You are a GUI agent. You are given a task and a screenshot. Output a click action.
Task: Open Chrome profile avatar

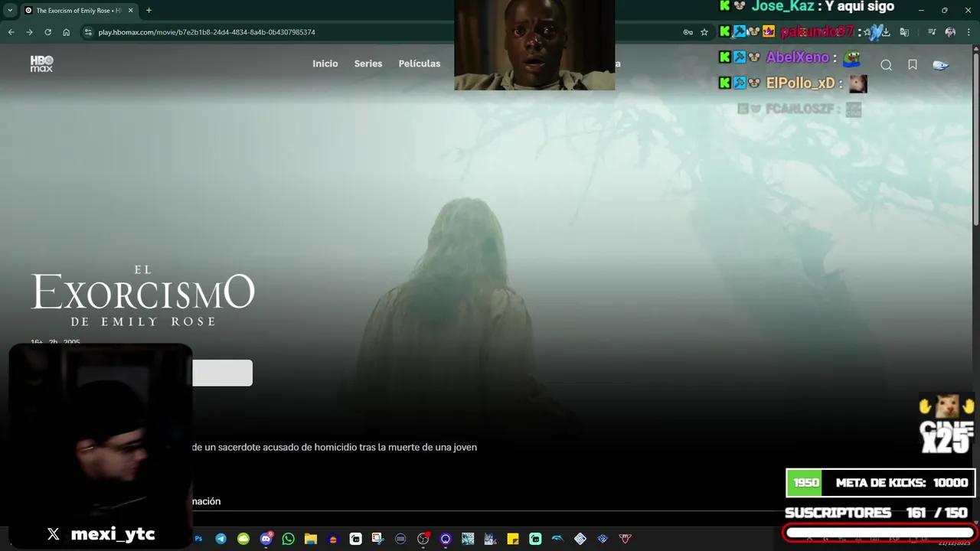[x=950, y=32]
